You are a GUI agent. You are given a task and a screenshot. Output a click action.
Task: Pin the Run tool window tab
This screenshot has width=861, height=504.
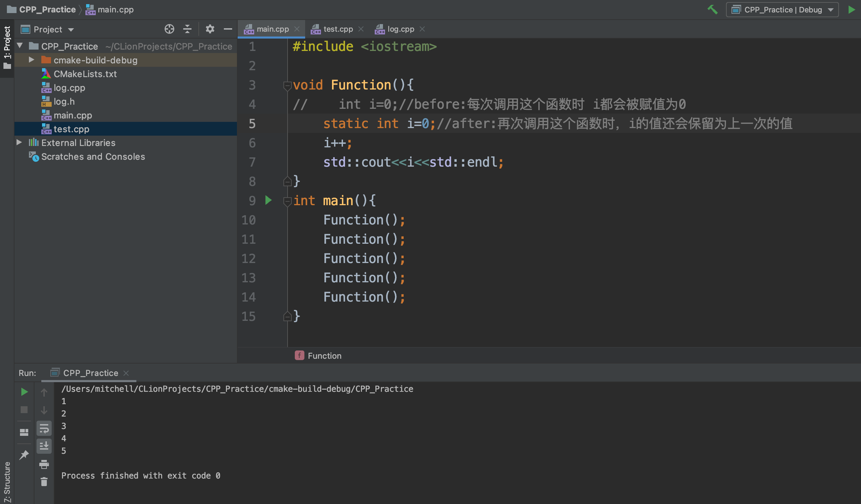24,455
